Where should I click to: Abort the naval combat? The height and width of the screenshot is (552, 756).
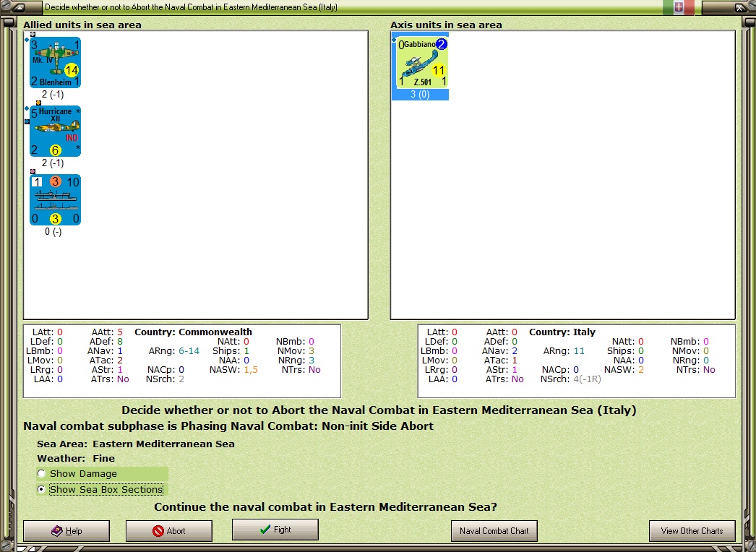pos(168,531)
